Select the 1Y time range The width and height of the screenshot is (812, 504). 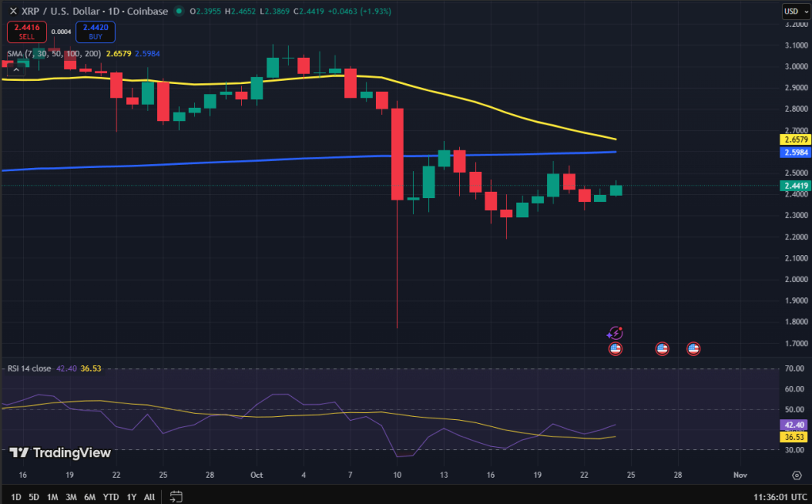(x=132, y=497)
